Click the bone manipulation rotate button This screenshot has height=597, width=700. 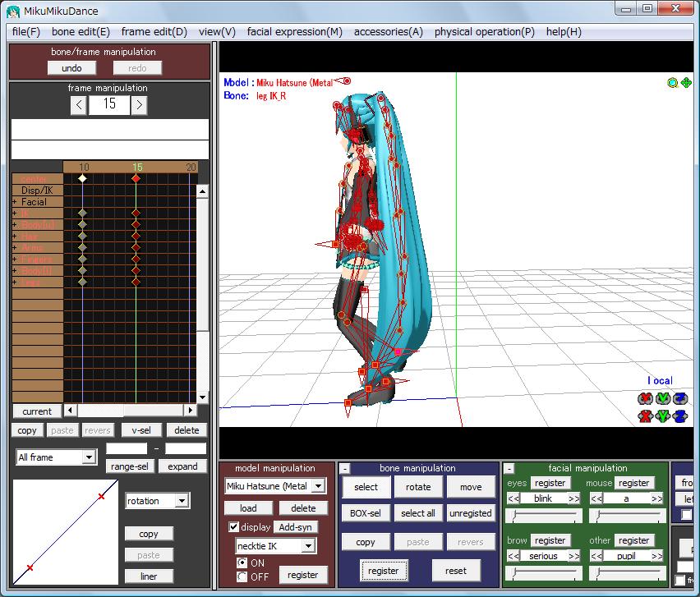(418, 487)
